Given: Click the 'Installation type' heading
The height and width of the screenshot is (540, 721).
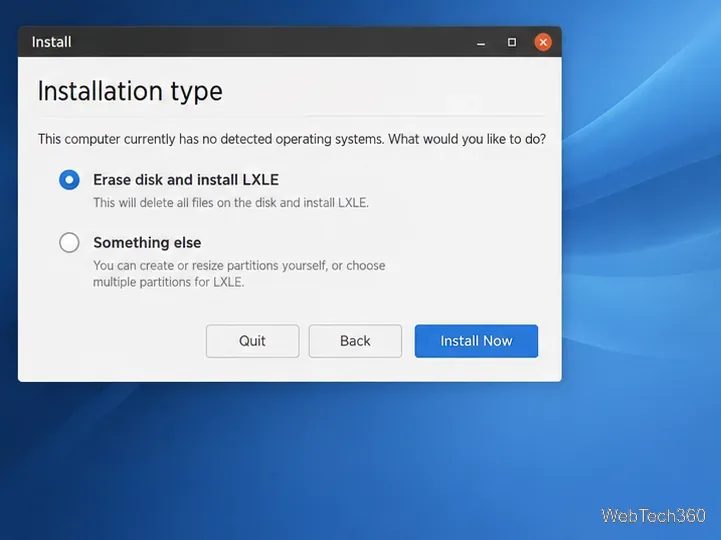Looking at the screenshot, I should click(x=130, y=91).
